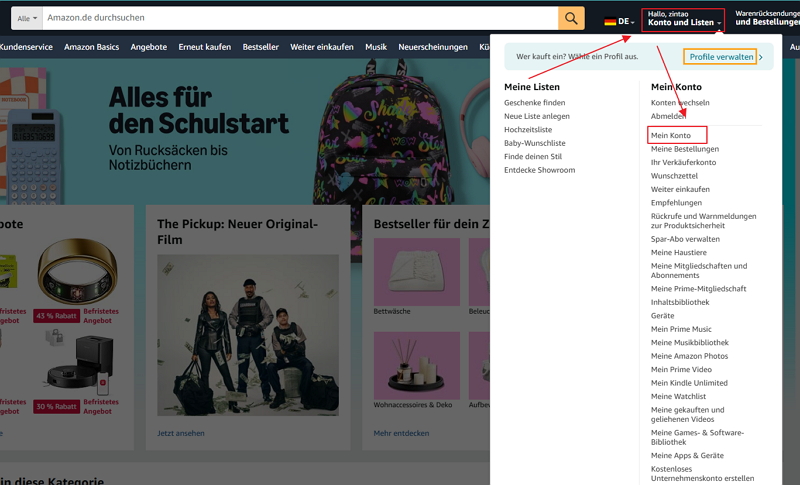The width and height of the screenshot is (800, 485).
Task: Open Ihr Verkäuferkonto
Action: 683,162
